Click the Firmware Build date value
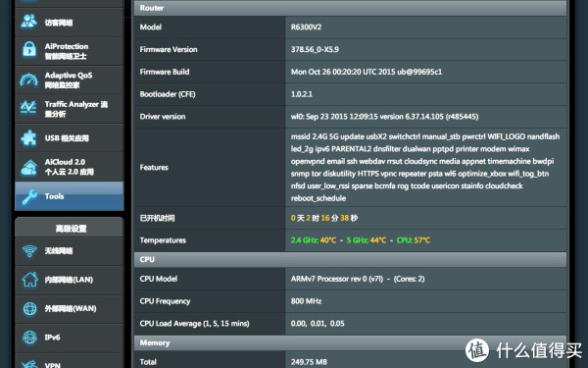This screenshot has width=588, height=368. pyautogui.click(x=367, y=72)
